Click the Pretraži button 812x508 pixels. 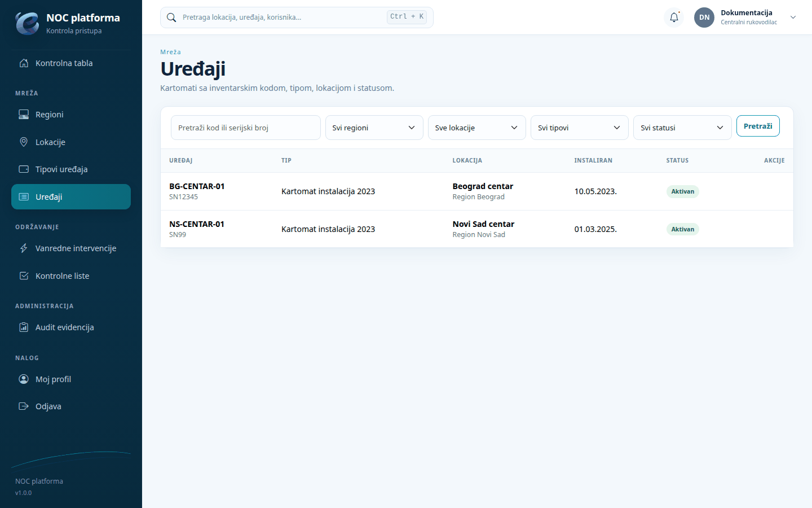[x=758, y=126]
